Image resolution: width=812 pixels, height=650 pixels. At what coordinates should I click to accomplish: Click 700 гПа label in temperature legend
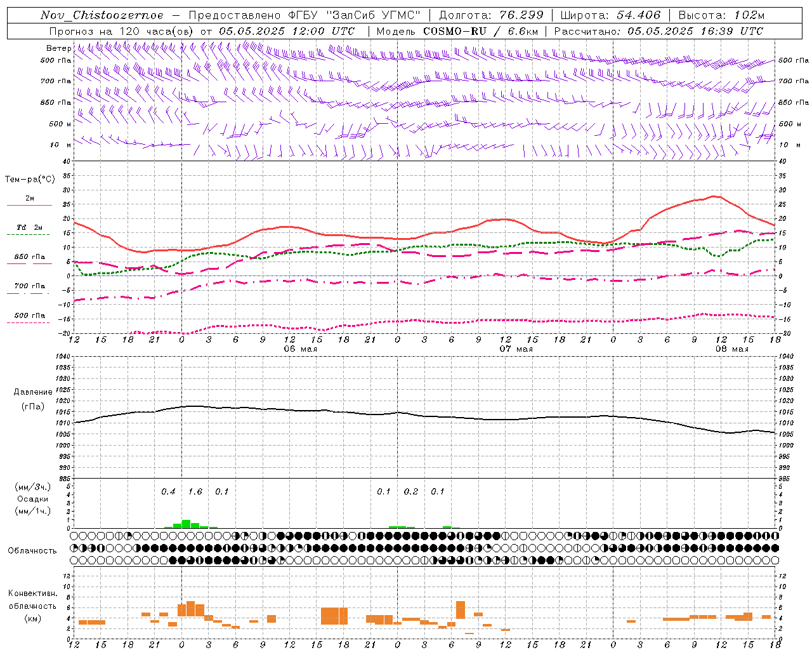pyautogui.click(x=30, y=286)
